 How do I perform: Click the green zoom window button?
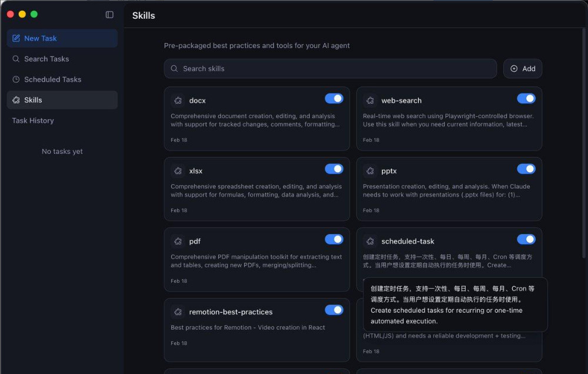click(34, 14)
